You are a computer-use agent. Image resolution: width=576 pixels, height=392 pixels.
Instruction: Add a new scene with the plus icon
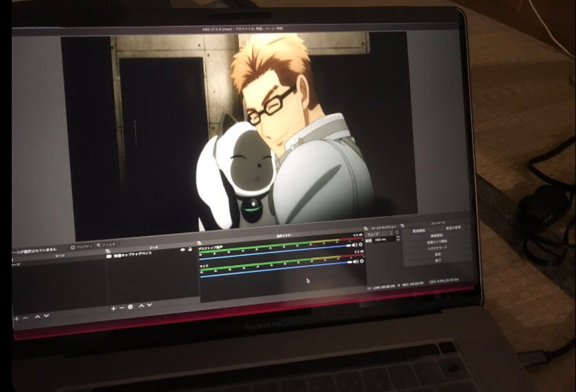pyautogui.click(x=16, y=319)
